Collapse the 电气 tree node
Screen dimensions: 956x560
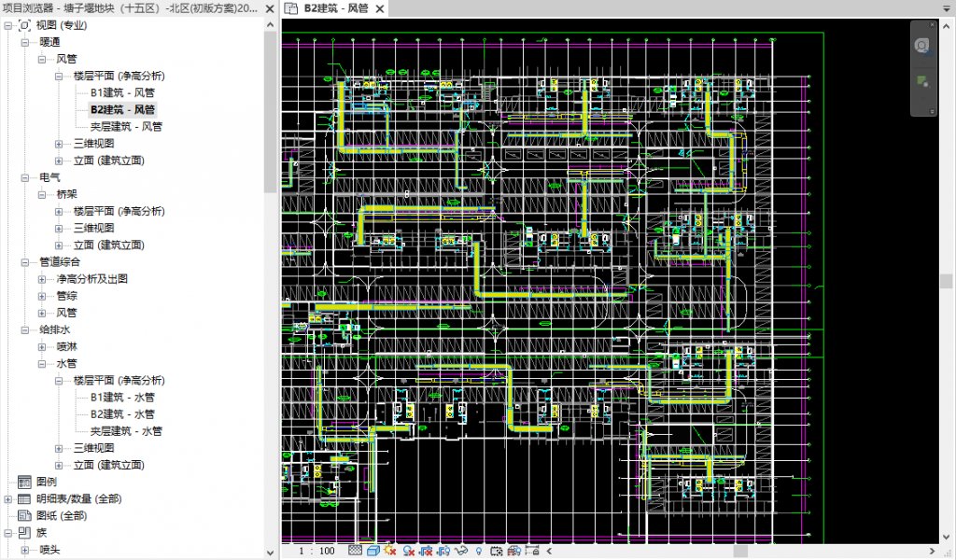click(25, 177)
